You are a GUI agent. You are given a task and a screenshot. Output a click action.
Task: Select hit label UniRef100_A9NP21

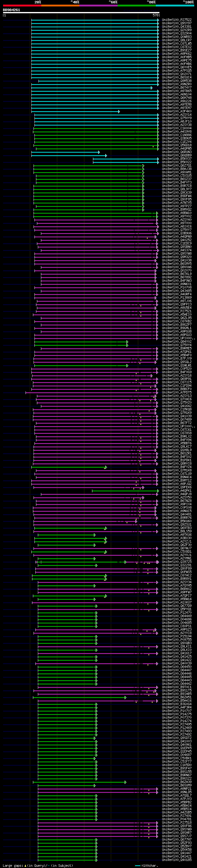[177, 789]
